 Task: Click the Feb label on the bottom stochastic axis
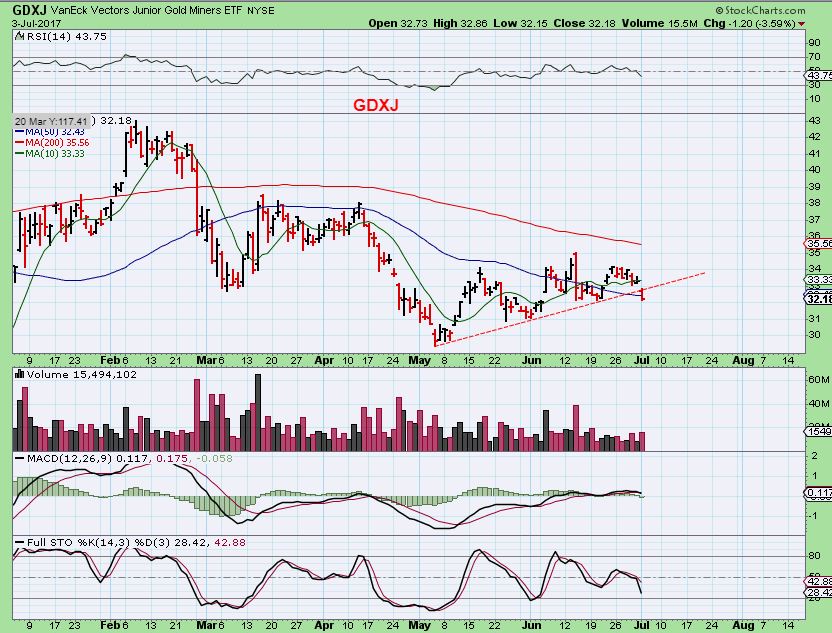(x=110, y=625)
